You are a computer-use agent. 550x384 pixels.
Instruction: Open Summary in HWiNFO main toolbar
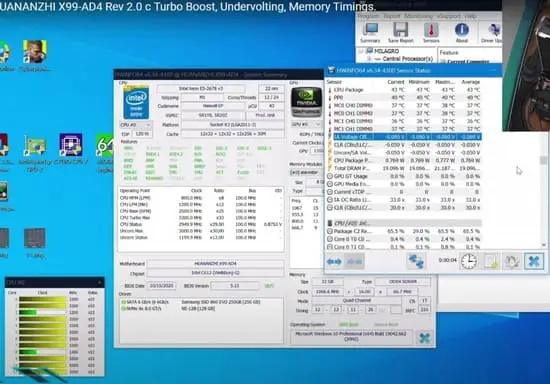370,33
